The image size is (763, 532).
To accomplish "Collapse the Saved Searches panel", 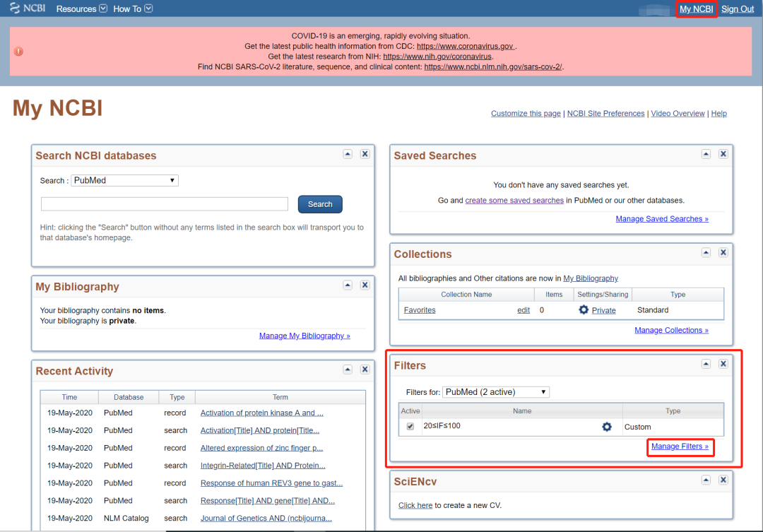I will (x=705, y=153).
